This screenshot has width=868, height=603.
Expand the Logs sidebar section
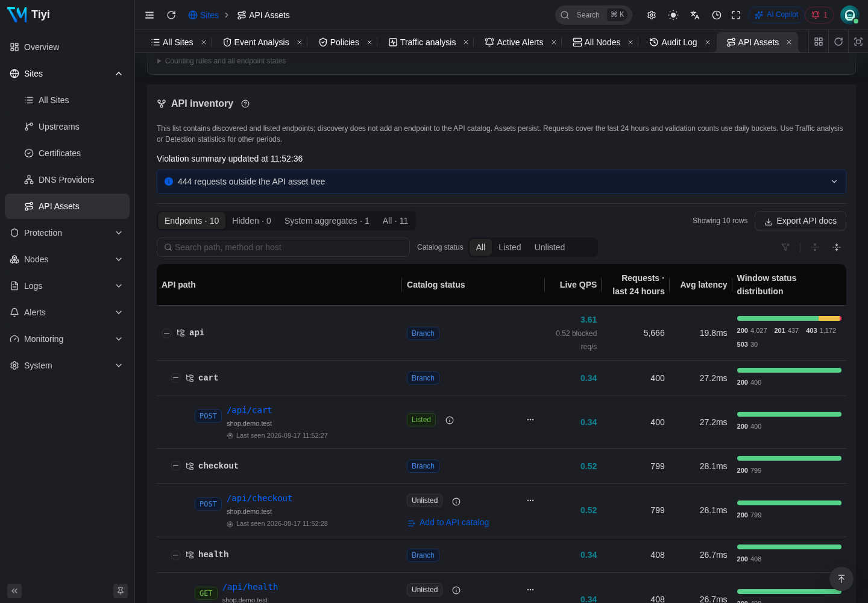point(67,286)
